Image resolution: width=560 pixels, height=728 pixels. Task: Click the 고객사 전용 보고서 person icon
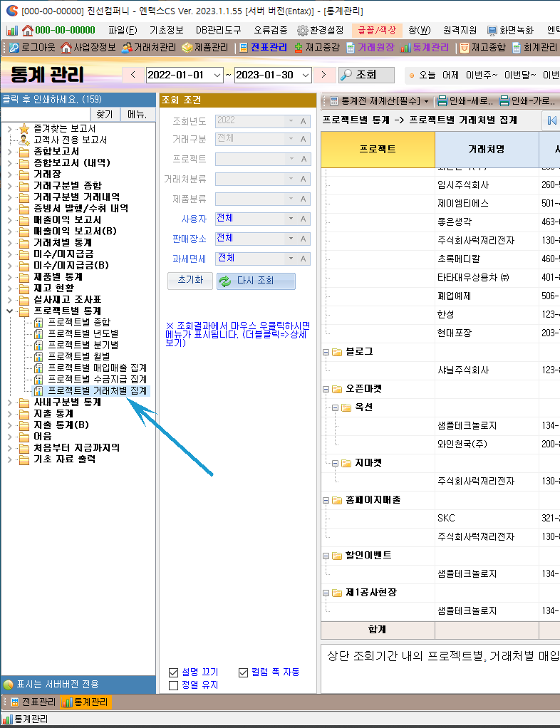(24, 140)
